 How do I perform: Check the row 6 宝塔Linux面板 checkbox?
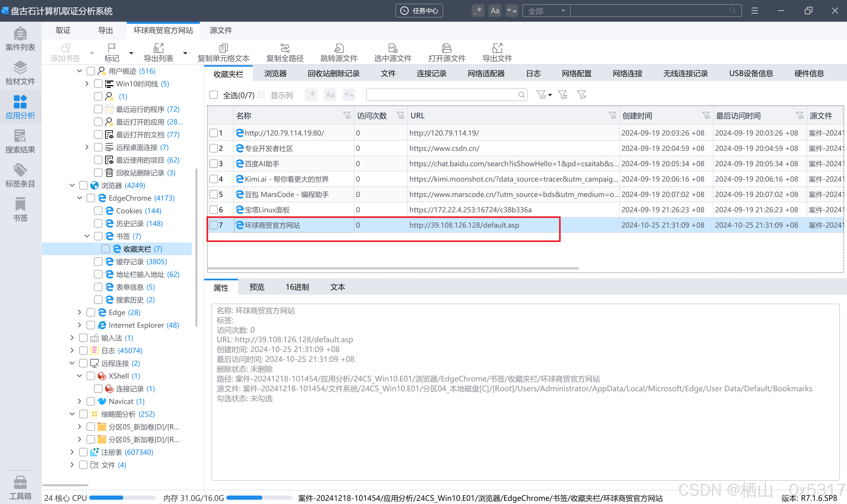214,210
